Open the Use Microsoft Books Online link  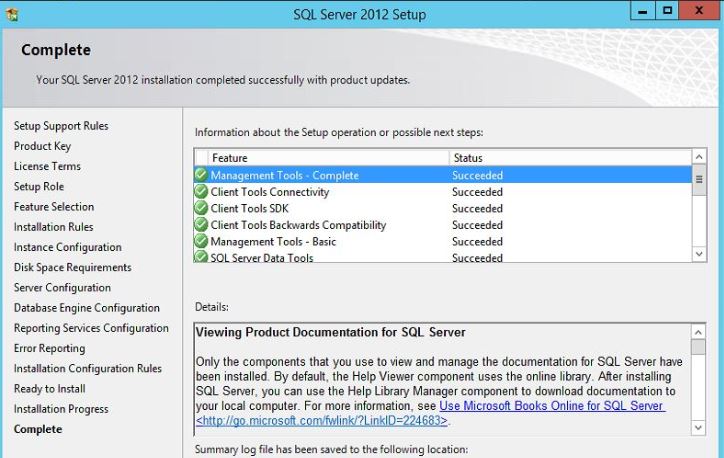(x=551, y=406)
